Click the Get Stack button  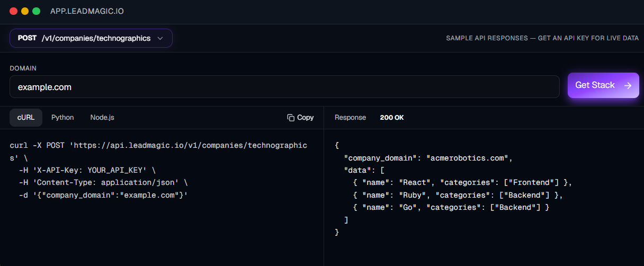pos(603,85)
